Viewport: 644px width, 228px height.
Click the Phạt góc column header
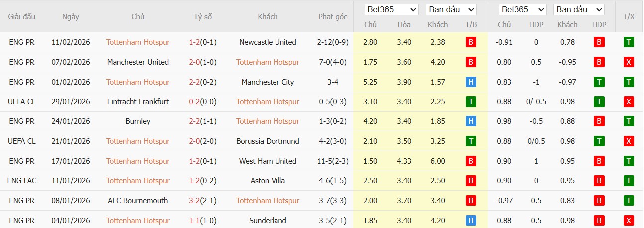[x=333, y=16]
